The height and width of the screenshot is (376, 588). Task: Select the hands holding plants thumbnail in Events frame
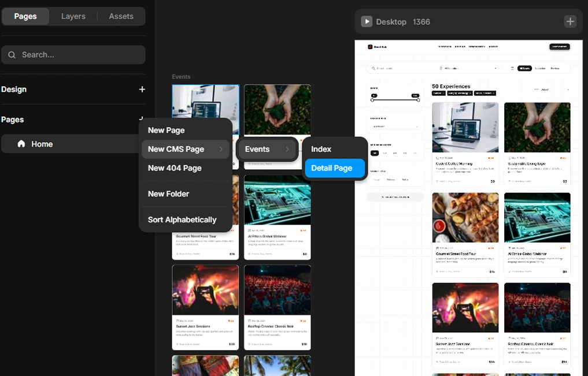coord(277,109)
